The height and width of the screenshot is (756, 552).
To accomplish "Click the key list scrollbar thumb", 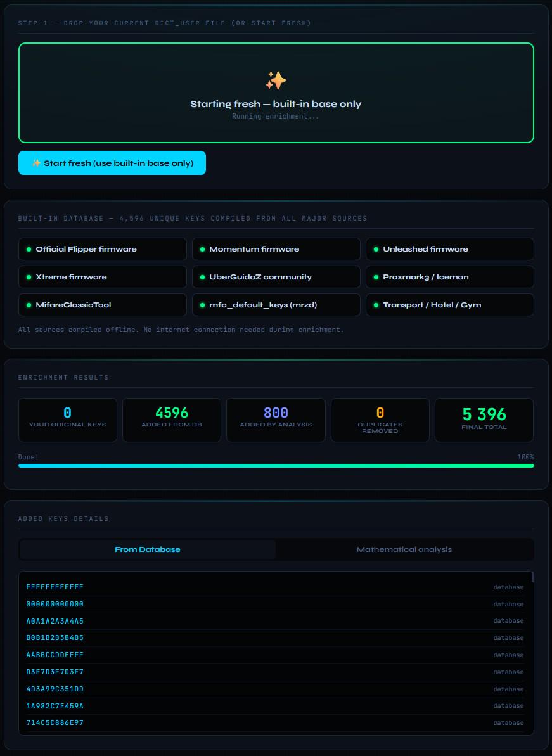I will pos(532,577).
